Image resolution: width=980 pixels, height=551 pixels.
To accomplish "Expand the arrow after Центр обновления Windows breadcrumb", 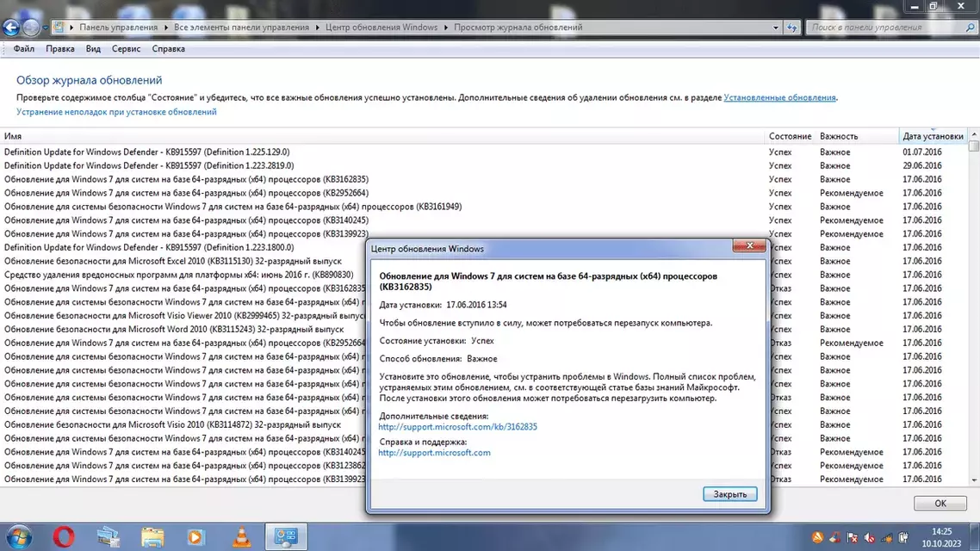I will [446, 28].
